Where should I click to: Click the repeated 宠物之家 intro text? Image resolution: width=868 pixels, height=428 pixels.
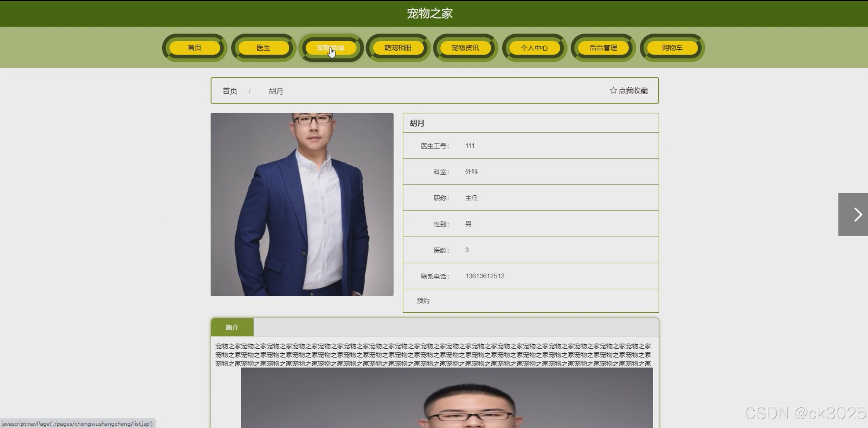[433, 355]
